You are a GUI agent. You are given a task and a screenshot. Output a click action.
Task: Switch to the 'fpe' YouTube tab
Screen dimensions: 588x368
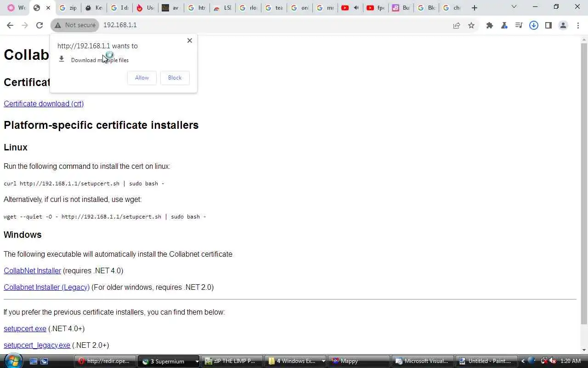pos(375,8)
